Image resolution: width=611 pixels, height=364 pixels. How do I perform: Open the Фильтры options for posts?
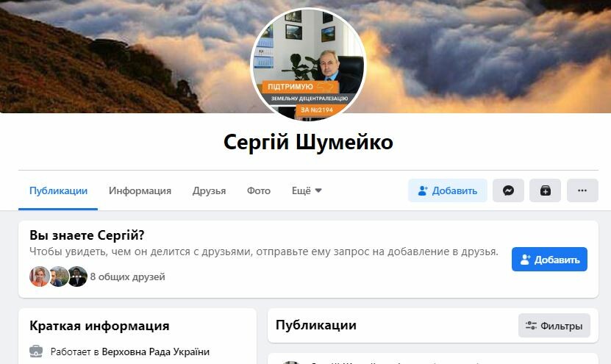pos(554,326)
